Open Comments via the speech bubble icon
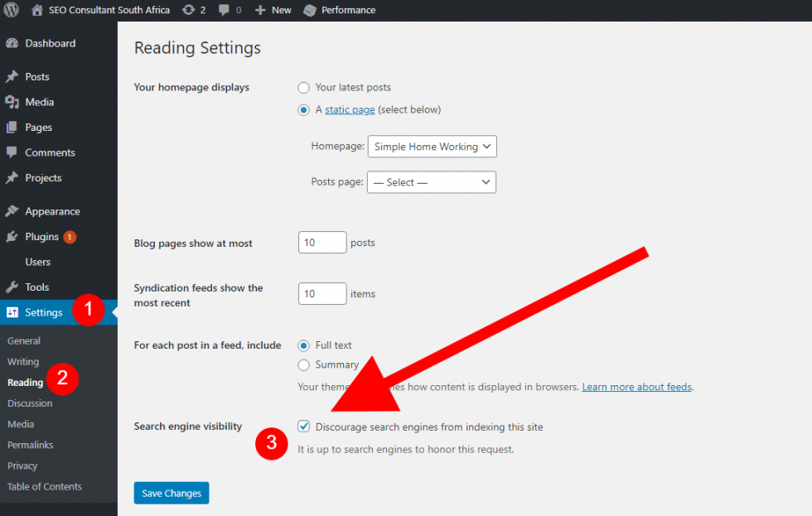Screen dimensions: 812x516 [x=12, y=152]
